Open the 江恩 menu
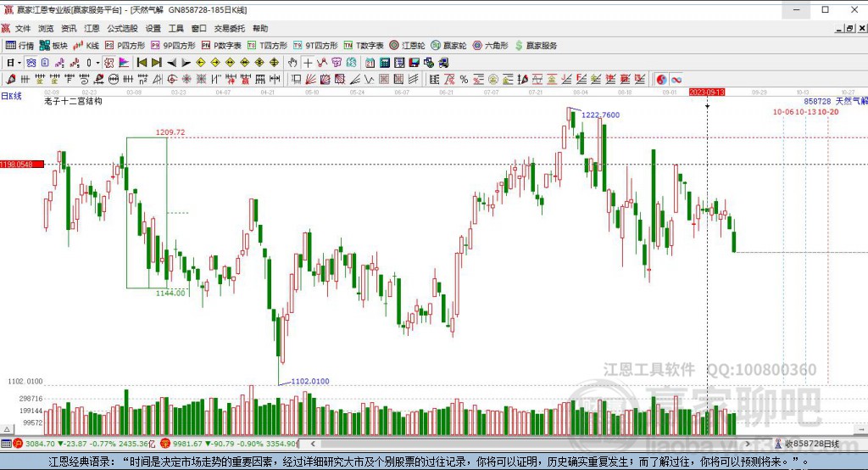This screenshot has width=868, height=470. click(x=92, y=28)
